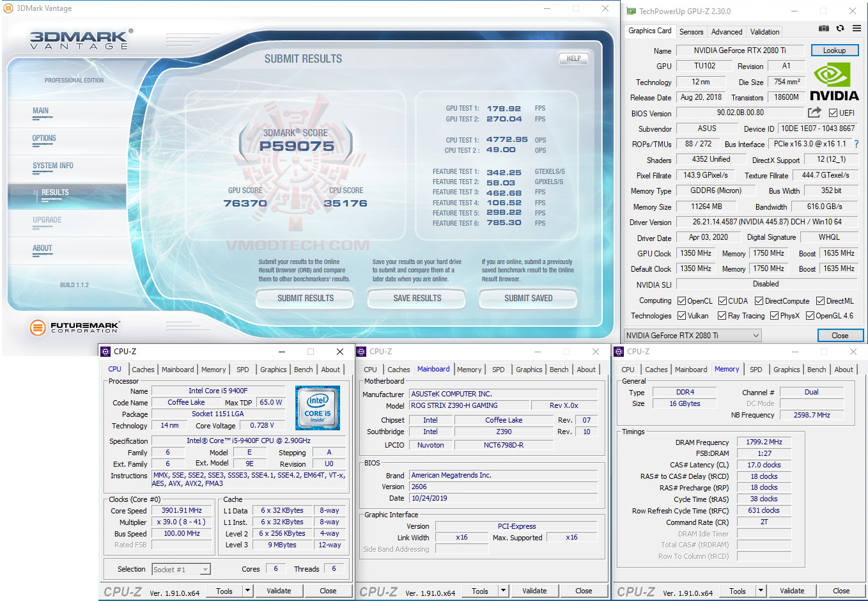Click the Close button in GPU-Z
This screenshot has height=601, width=868.
click(x=840, y=336)
